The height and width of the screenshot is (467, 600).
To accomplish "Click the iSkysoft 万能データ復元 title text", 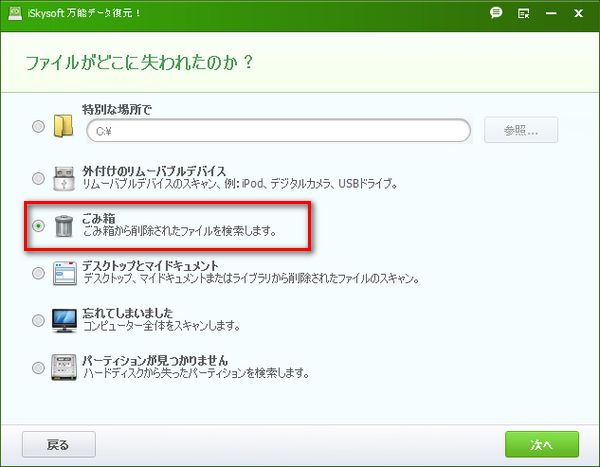I will [84, 13].
